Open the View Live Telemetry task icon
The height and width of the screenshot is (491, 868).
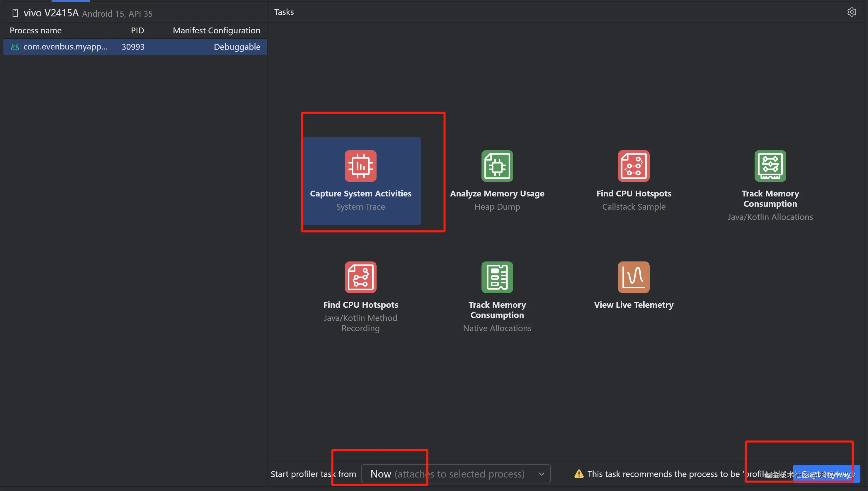(634, 277)
